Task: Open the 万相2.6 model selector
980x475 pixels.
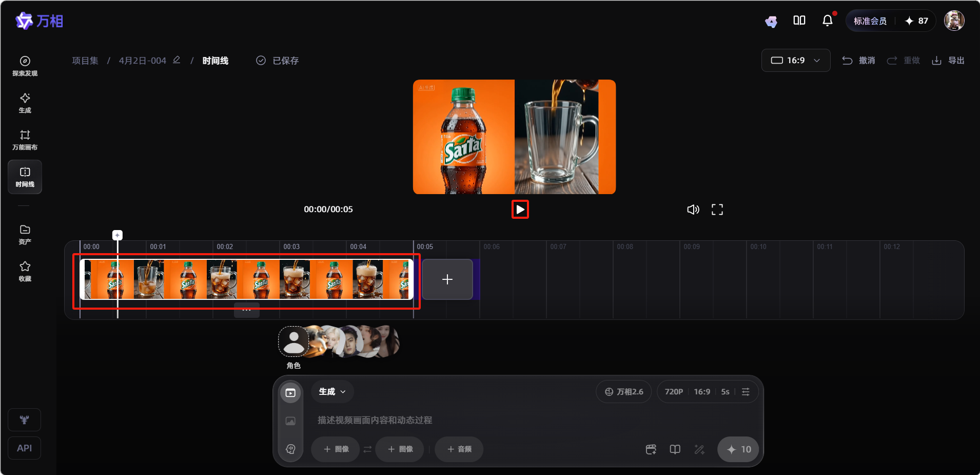Action: [x=623, y=392]
